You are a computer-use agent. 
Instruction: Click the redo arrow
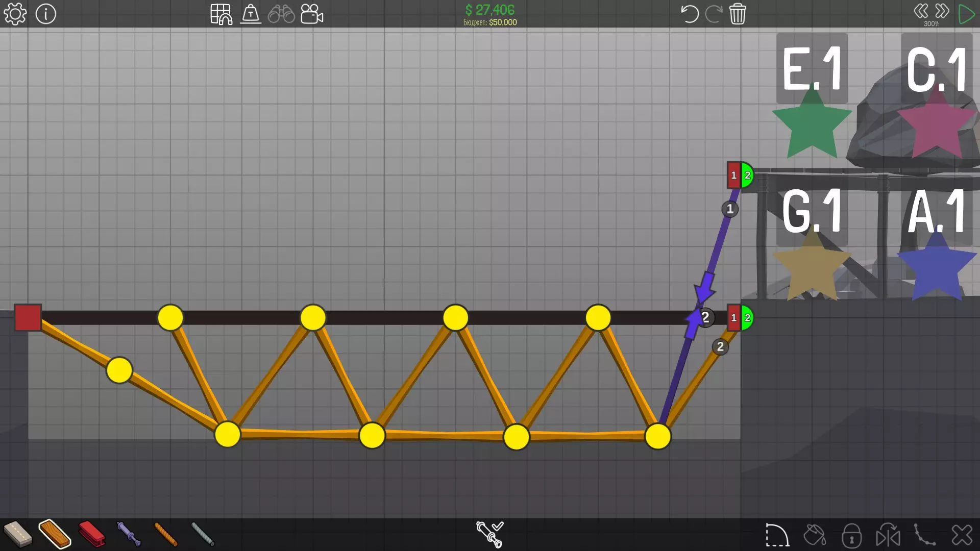[x=713, y=14]
